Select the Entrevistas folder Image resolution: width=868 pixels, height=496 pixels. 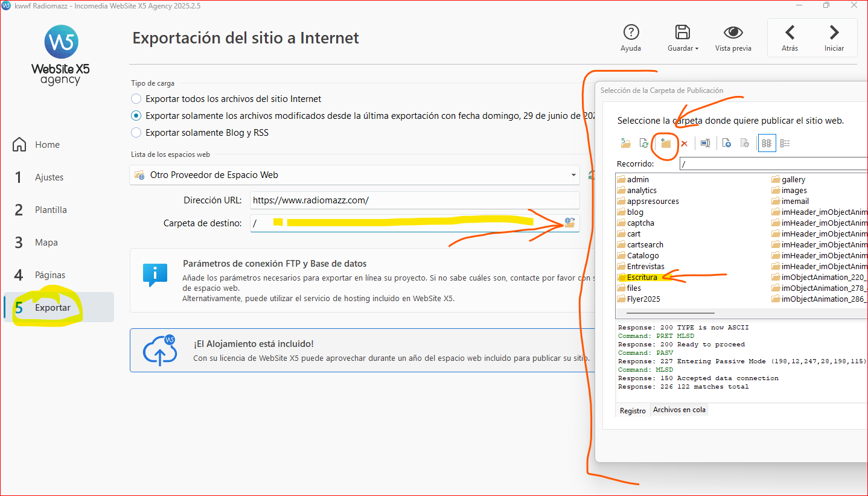pyautogui.click(x=641, y=266)
